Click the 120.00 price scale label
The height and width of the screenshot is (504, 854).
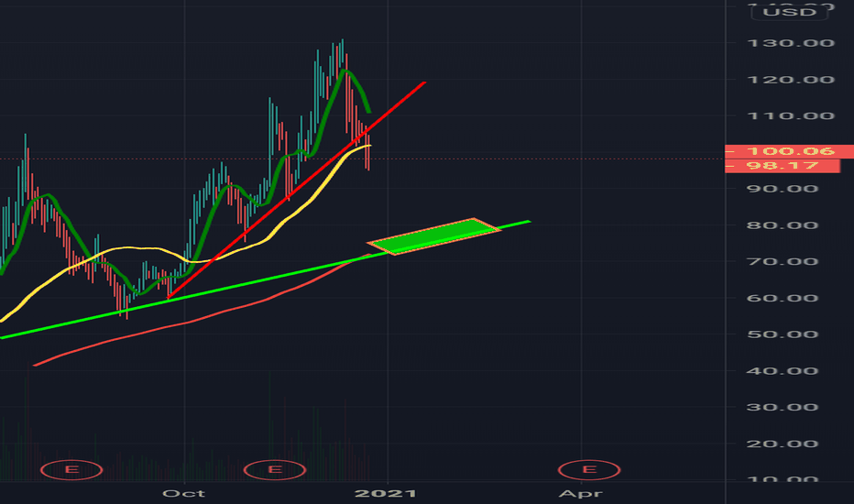point(790,80)
